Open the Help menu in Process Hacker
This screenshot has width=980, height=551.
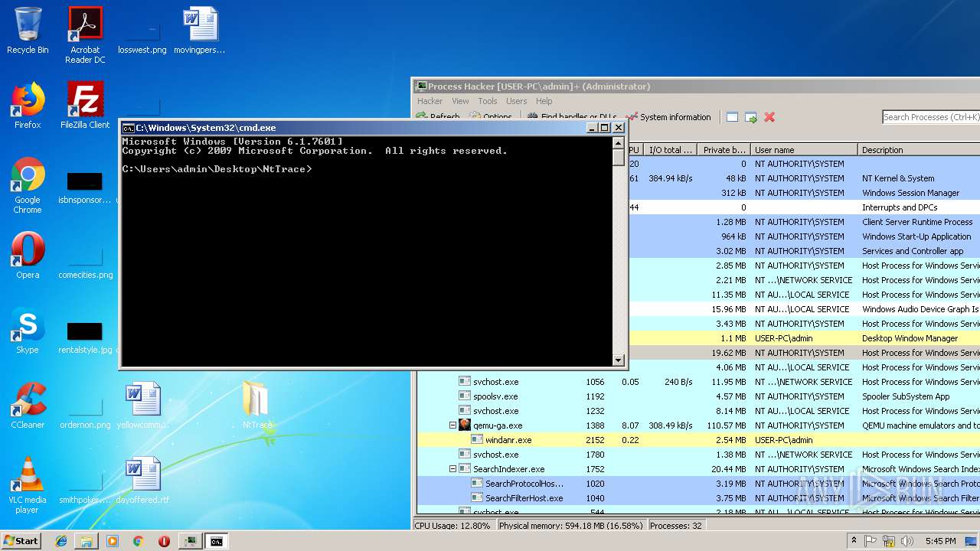click(544, 101)
